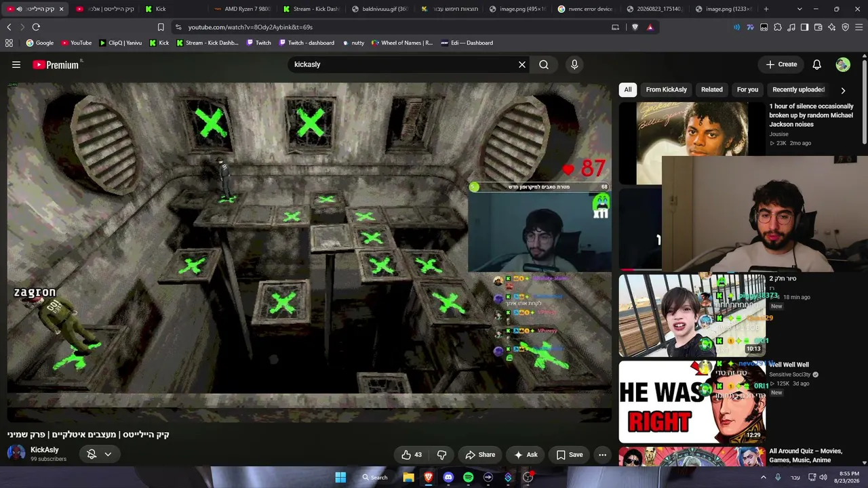
Task: Open Edi — Dashboard bookmark
Action: pyautogui.click(x=467, y=43)
